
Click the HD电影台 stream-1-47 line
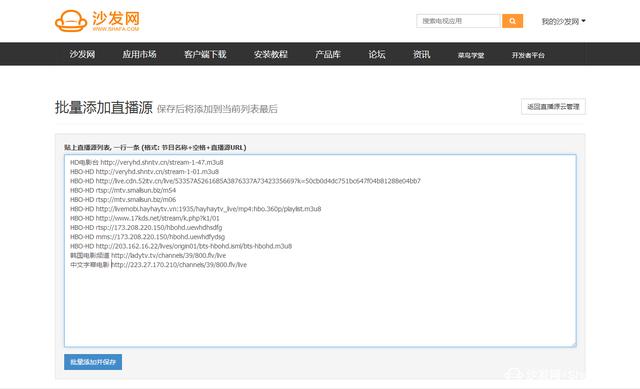[x=147, y=162]
